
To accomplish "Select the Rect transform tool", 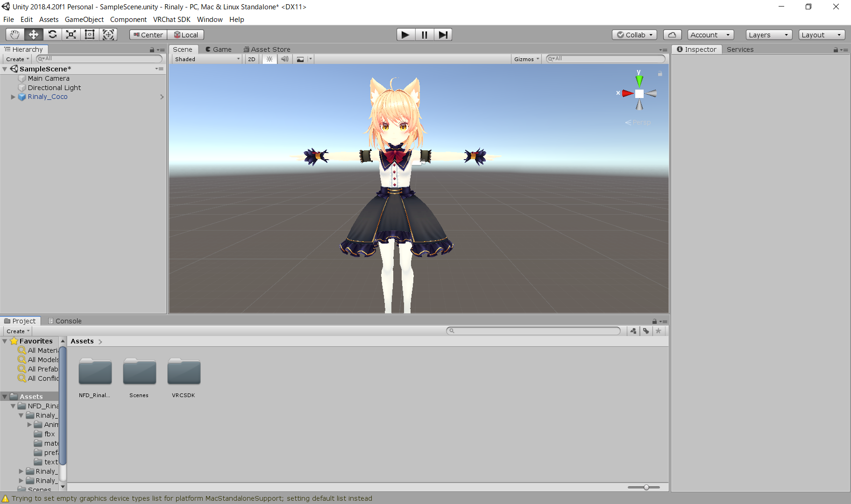I will click(89, 34).
